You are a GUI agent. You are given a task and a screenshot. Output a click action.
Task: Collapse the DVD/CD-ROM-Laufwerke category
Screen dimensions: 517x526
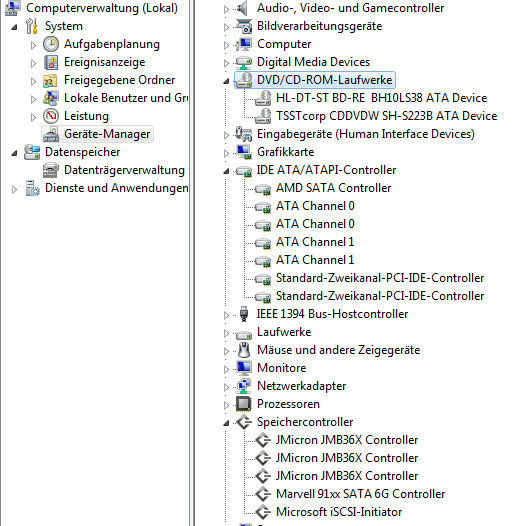[226, 81]
